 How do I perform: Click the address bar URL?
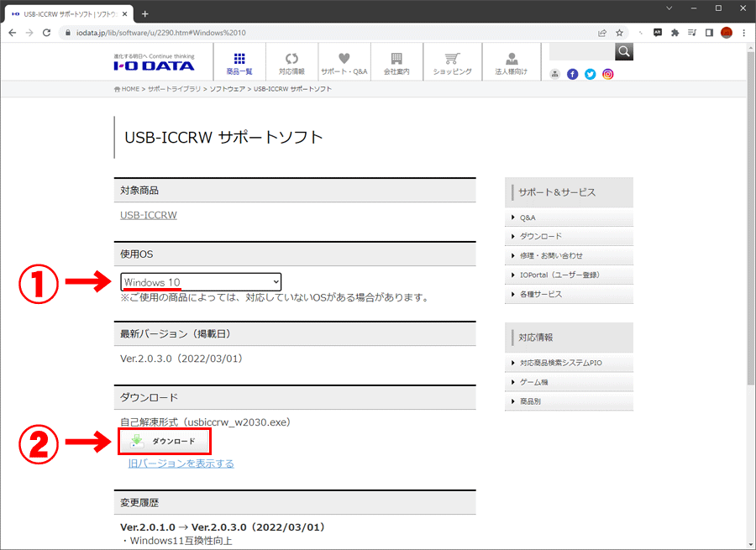(161, 33)
